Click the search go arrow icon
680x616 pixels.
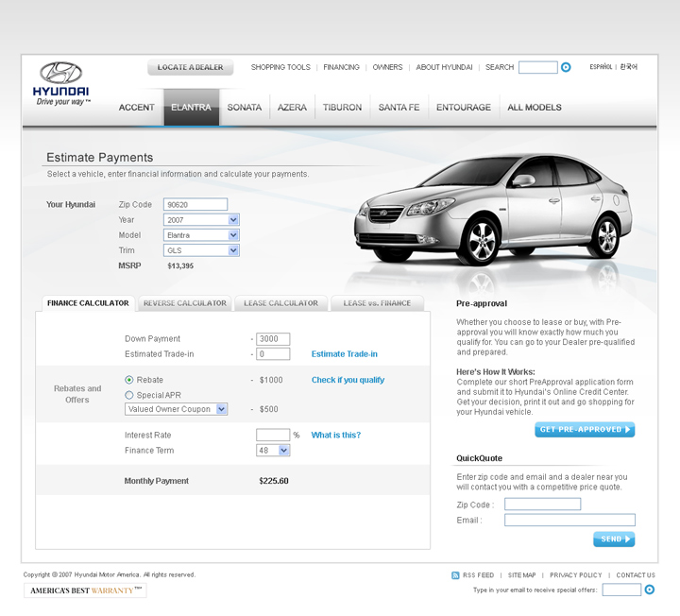click(x=566, y=67)
